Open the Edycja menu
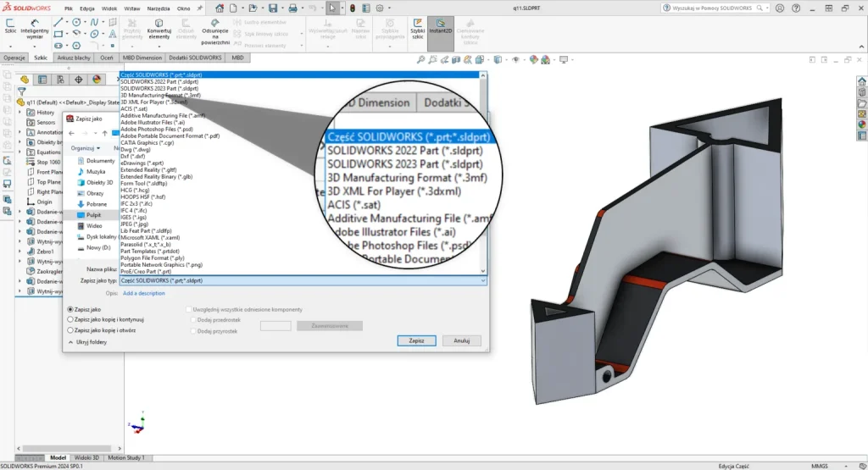This screenshot has width=868, height=470. tap(87, 8)
